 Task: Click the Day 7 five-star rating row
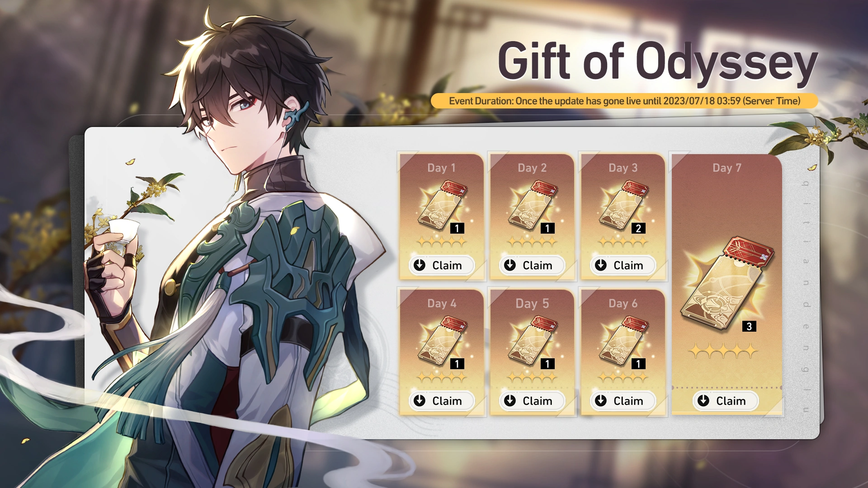(723, 351)
